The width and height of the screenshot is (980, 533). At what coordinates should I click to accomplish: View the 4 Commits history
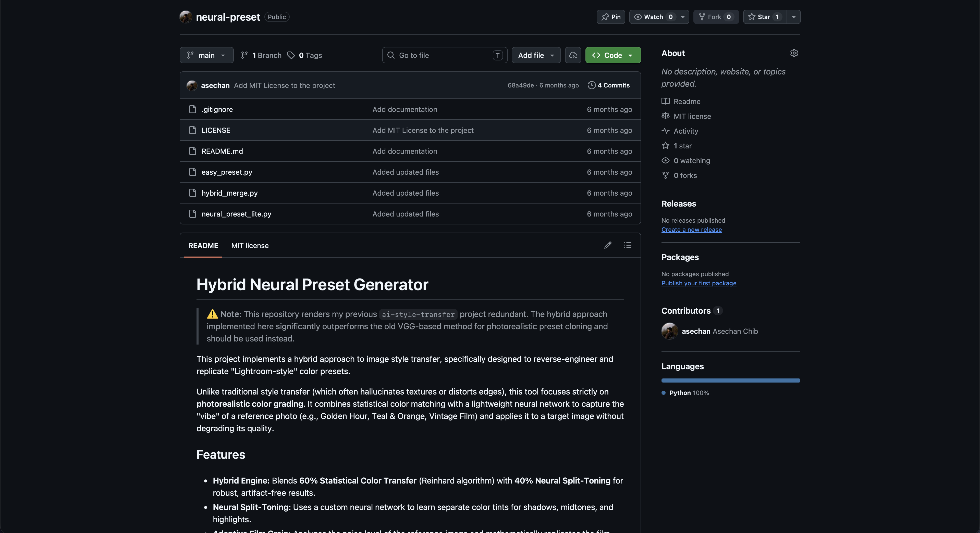(608, 85)
